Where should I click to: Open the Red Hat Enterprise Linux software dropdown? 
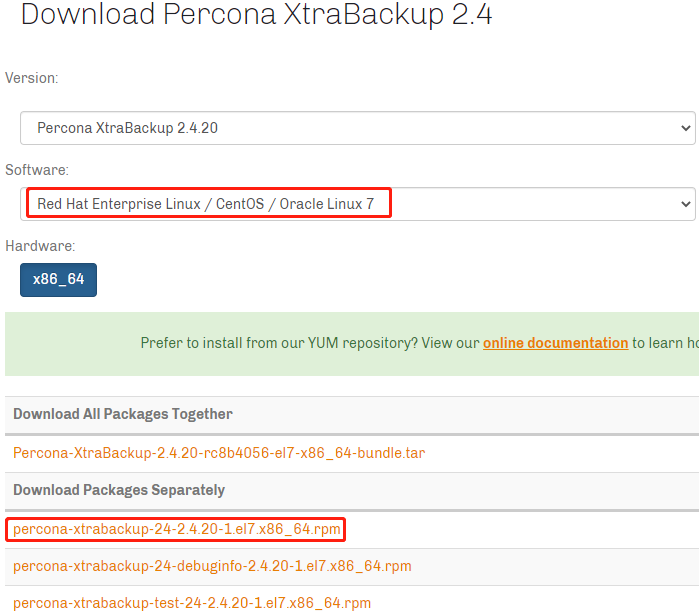tap(358, 204)
